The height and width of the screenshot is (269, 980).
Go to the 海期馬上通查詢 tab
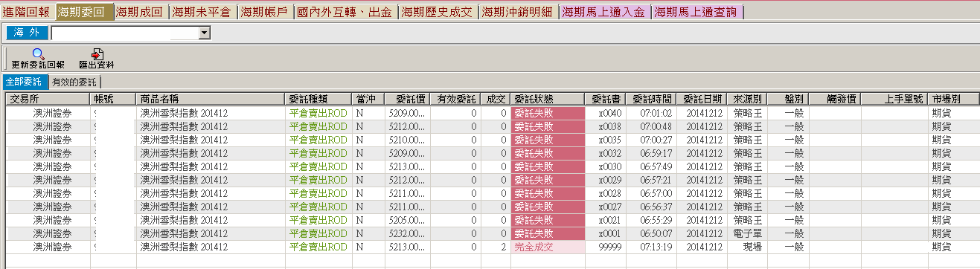pyautogui.click(x=696, y=12)
